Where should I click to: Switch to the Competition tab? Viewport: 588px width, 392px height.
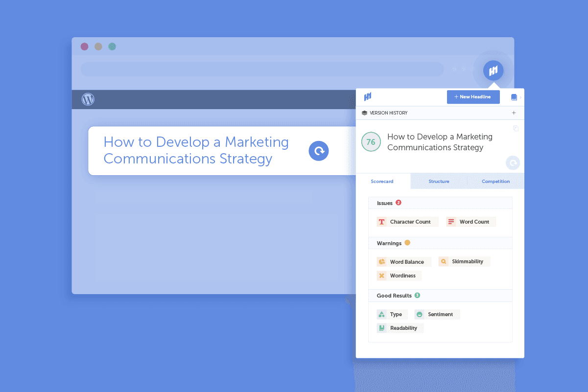(495, 181)
